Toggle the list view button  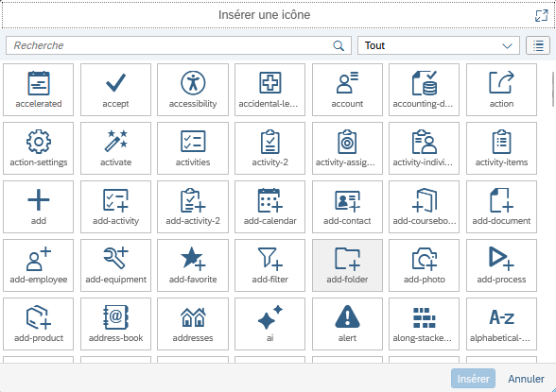pos(538,45)
